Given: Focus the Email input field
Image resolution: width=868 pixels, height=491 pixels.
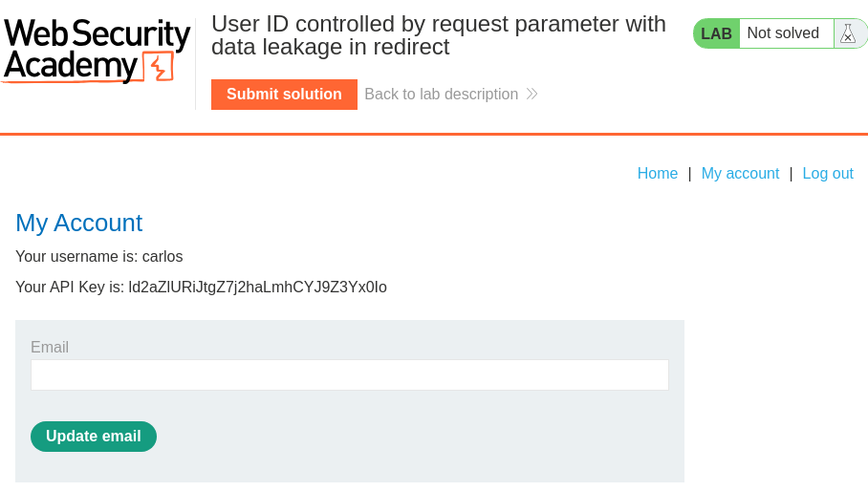Looking at the screenshot, I should coord(349,374).
